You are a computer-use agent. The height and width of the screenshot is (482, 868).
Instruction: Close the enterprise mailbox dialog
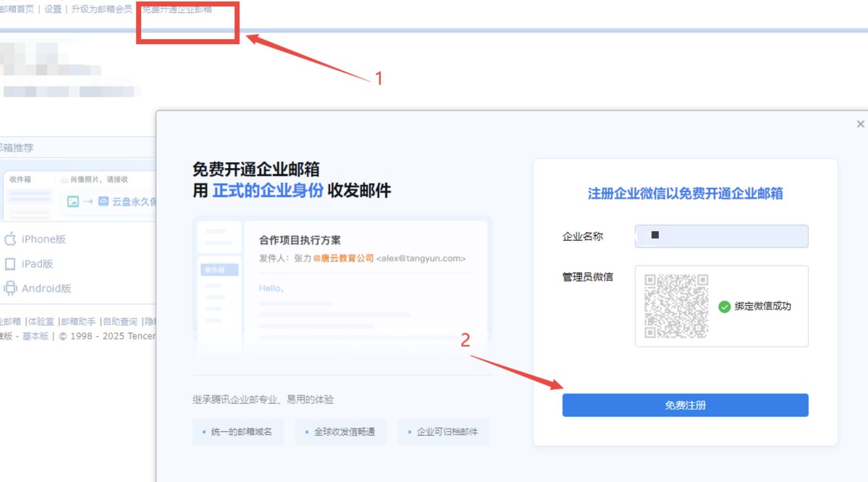click(860, 124)
